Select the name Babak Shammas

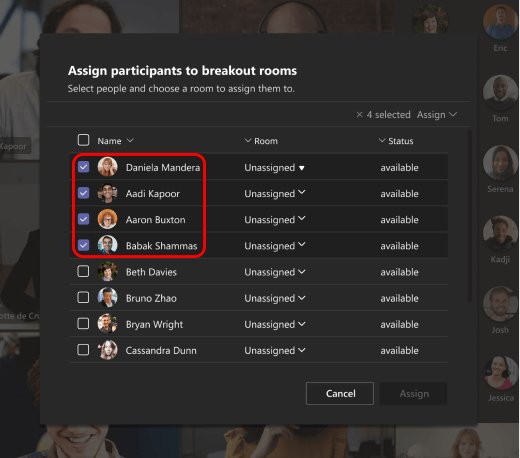[161, 246]
